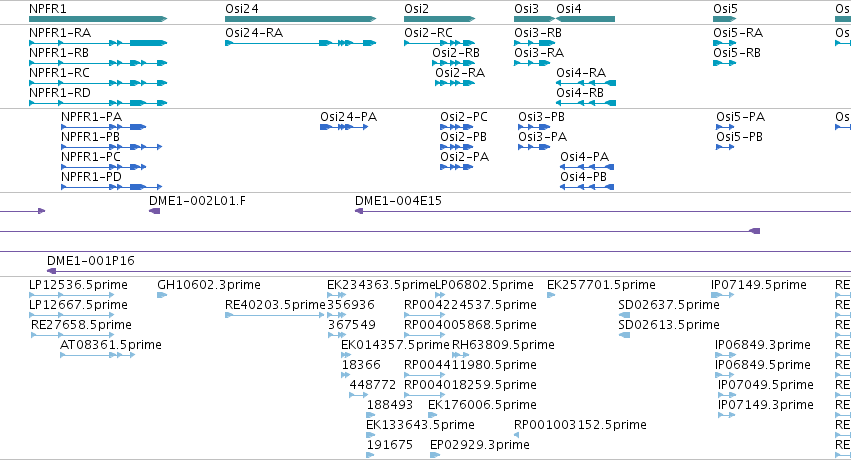Open protein NPFR1-PC
The height and width of the screenshot is (460, 851).
tap(91, 157)
